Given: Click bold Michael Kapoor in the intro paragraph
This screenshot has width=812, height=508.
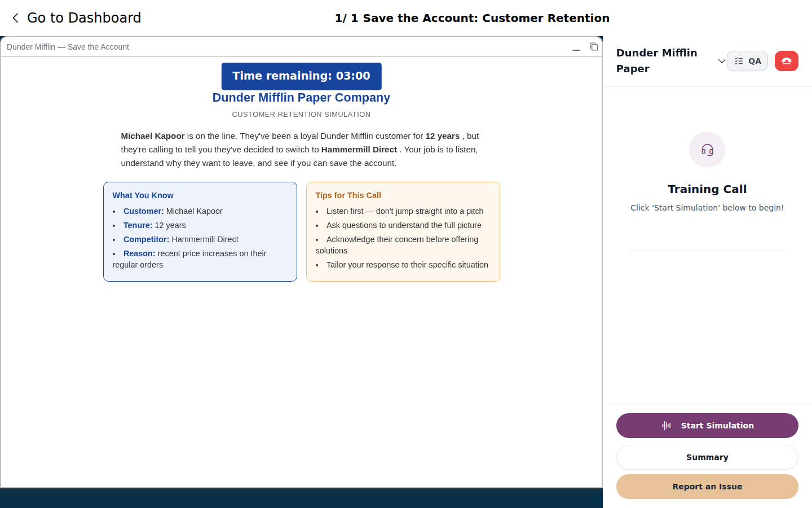Looking at the screenshot, I should (x=153, y=136).
